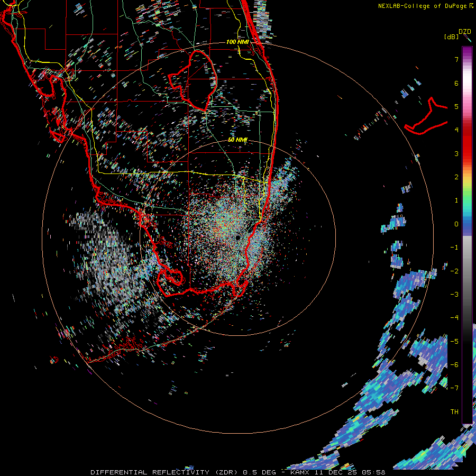
Task: Click the 6 value on the color scale
Action: tap(456, 83)
